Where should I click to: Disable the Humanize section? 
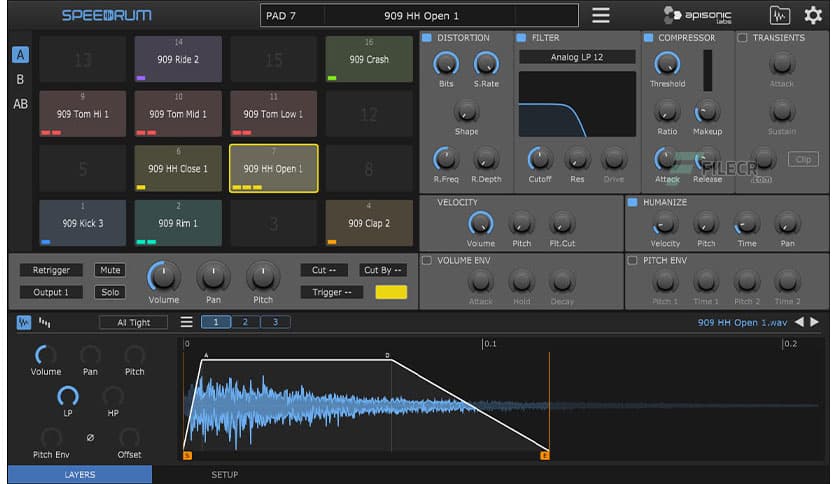632,202
